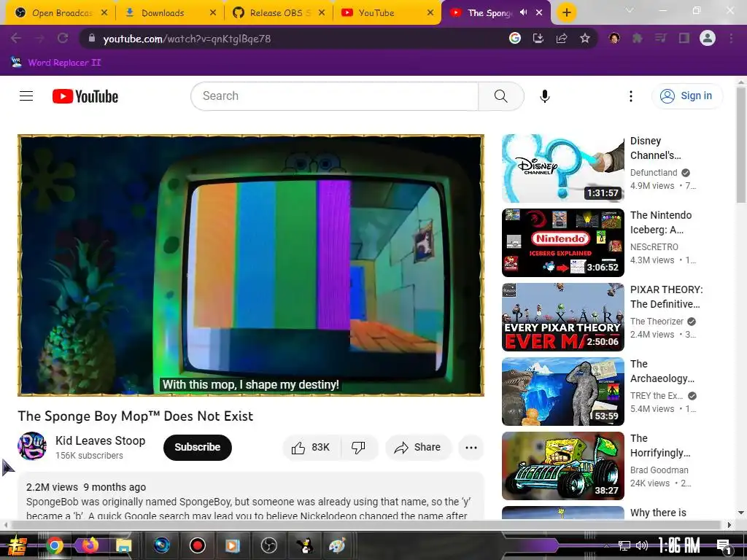Open the extensions puzzle piece menu
Viewport: 747px width, 560px height.
pyautogui.click(x=637, y=39)
